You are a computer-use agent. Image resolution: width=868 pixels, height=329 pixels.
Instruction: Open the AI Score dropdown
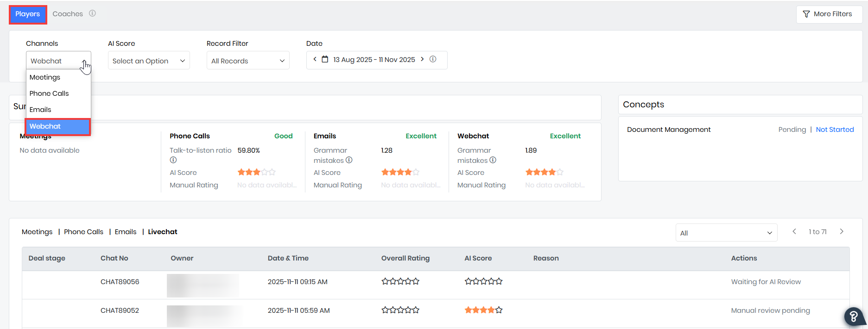pyautogui.click(x=149, y=61)
